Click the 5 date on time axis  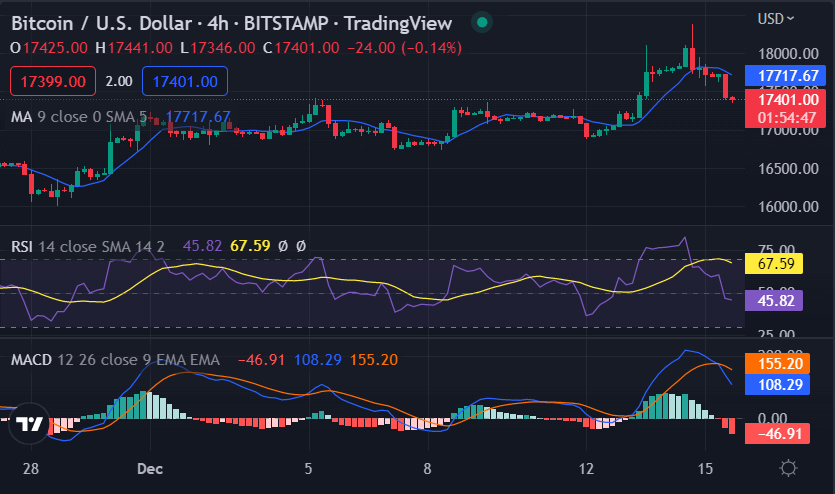click(x=308, y=469)
